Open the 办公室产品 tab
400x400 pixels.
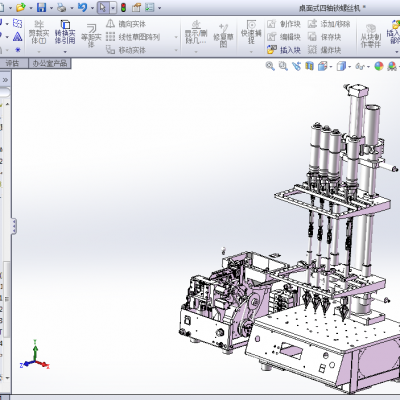[50, 63]
